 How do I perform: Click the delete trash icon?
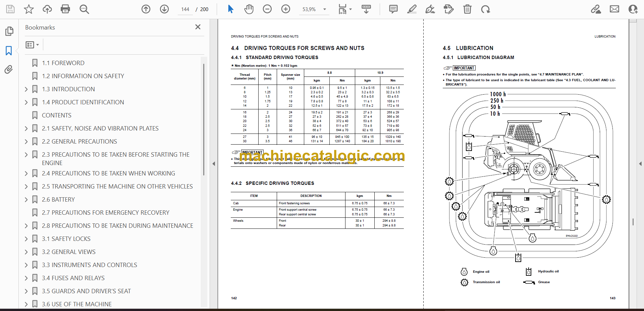(467, 9)
